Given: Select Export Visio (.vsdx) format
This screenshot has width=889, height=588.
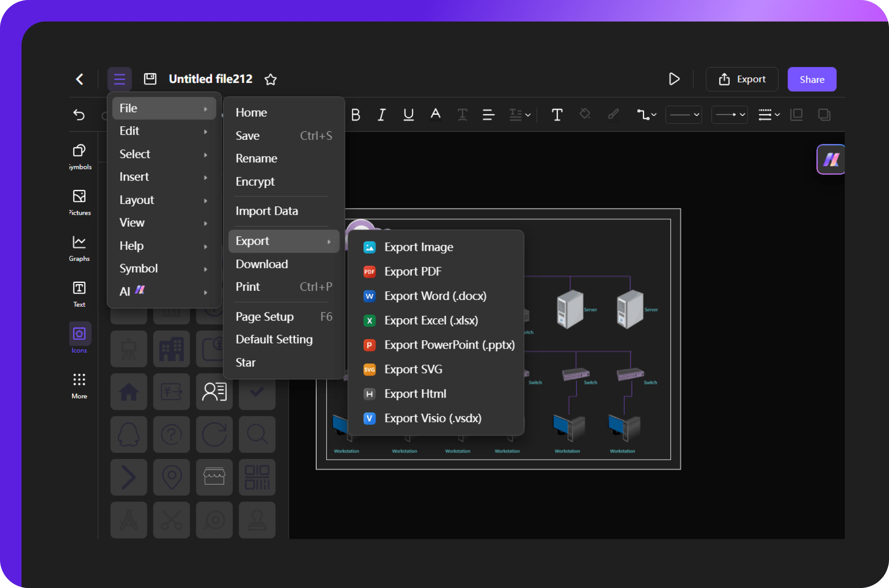Looking at the screenshot, I should point(433,419).
